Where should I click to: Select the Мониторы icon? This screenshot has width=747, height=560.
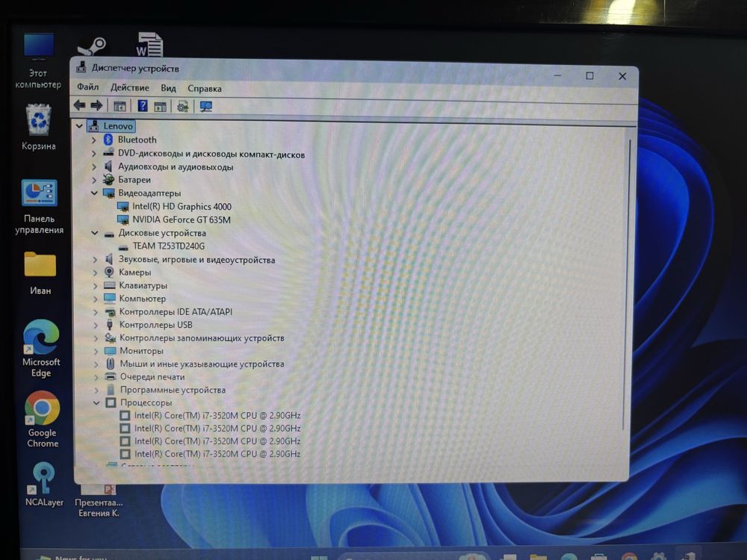coord(110,350)
